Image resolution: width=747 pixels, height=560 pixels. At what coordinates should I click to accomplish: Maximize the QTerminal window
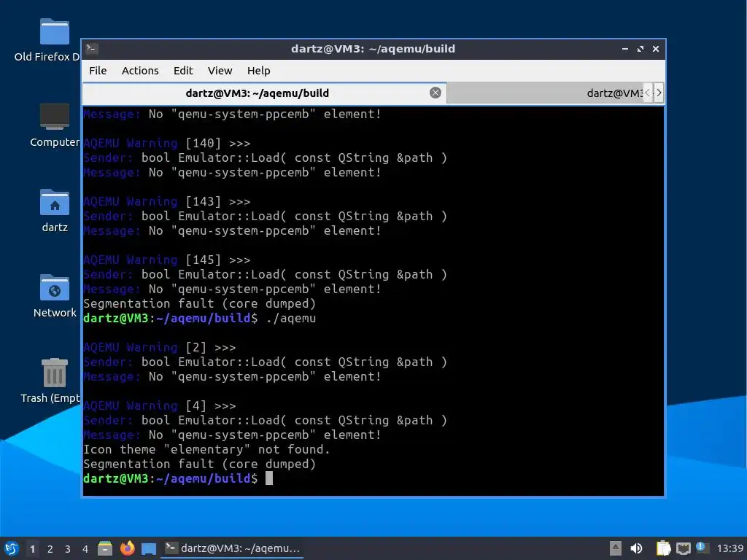pyautogui.click(x=640, y=49)
